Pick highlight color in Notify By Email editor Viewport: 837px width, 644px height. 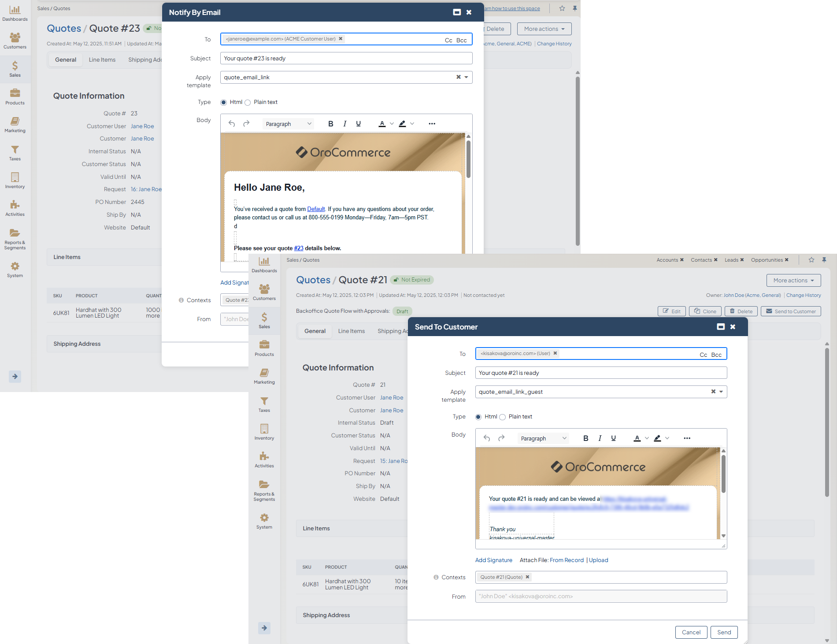402,124
